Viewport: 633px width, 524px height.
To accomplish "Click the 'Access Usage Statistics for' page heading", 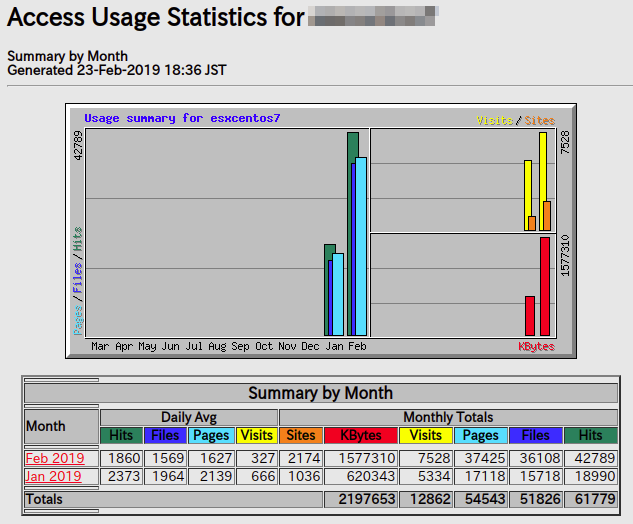I will [x=155, y=19].
